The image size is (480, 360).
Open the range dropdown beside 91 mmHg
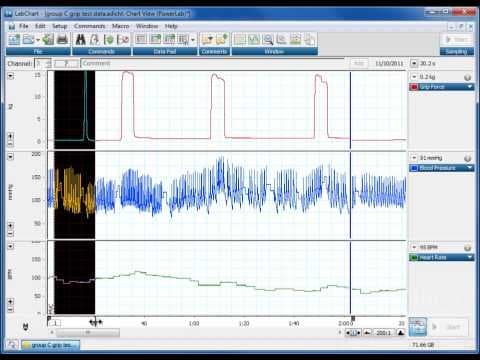tap(414, 158)
